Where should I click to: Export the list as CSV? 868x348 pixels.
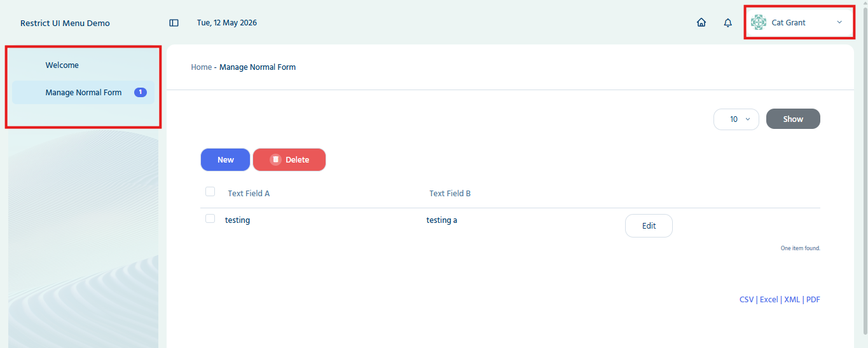click(747, 300)
